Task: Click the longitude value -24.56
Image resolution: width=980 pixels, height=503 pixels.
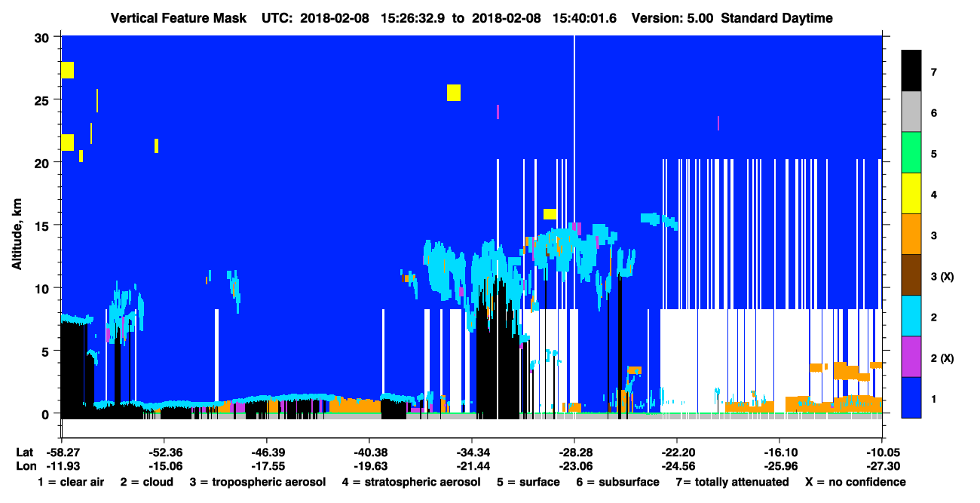Action: pos(677,466)
